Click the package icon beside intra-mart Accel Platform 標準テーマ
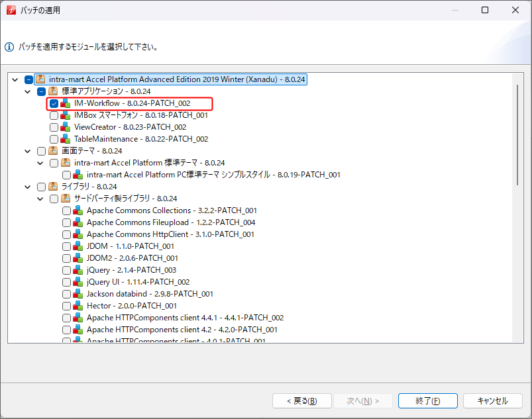 (66, 163)
